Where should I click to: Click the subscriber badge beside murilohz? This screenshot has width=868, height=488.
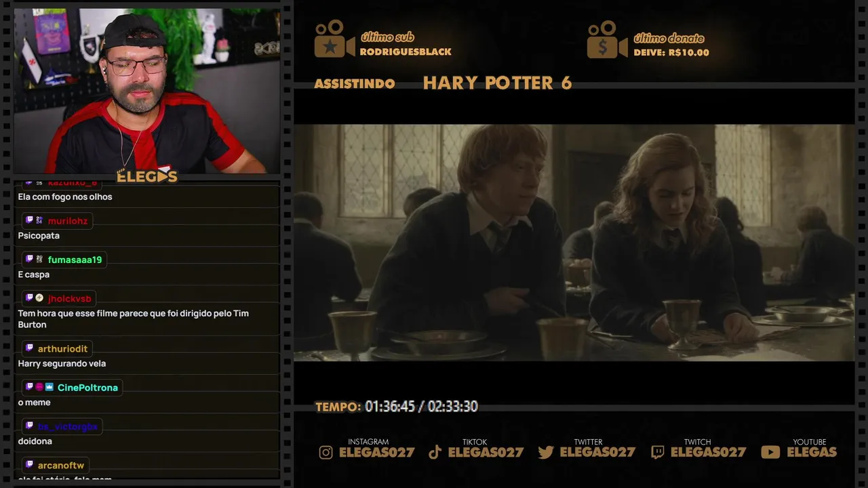(x=39, y=220)
